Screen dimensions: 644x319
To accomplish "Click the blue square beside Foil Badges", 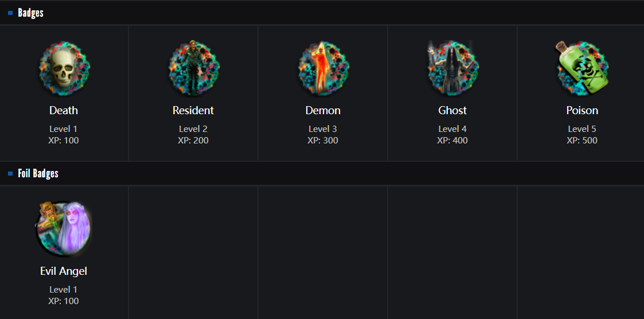I will [x=10, y=173].
